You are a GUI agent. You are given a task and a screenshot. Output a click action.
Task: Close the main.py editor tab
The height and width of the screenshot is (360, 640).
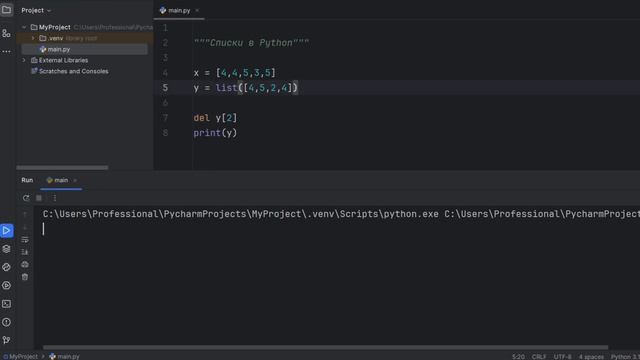pyautogui.click(x=197, y=10)
